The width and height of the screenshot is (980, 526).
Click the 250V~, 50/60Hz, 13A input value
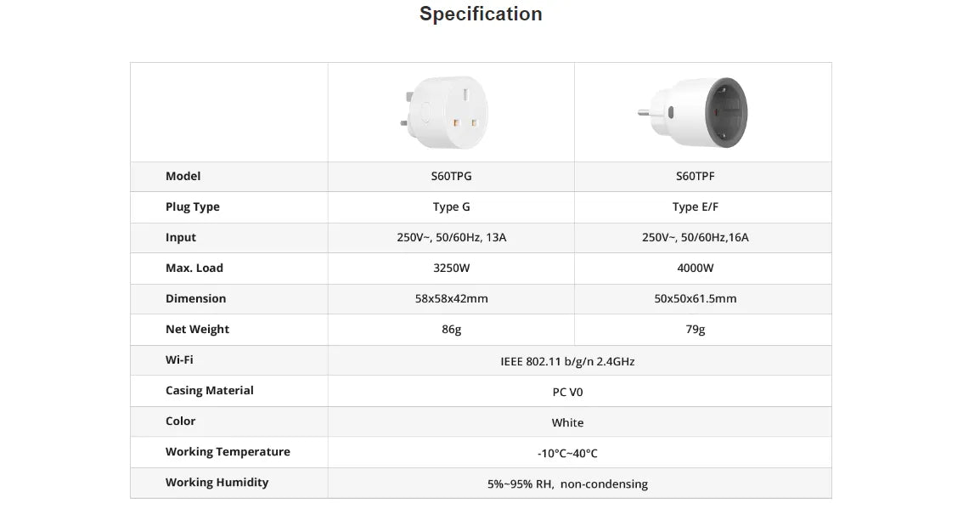(x=451, y=238)
